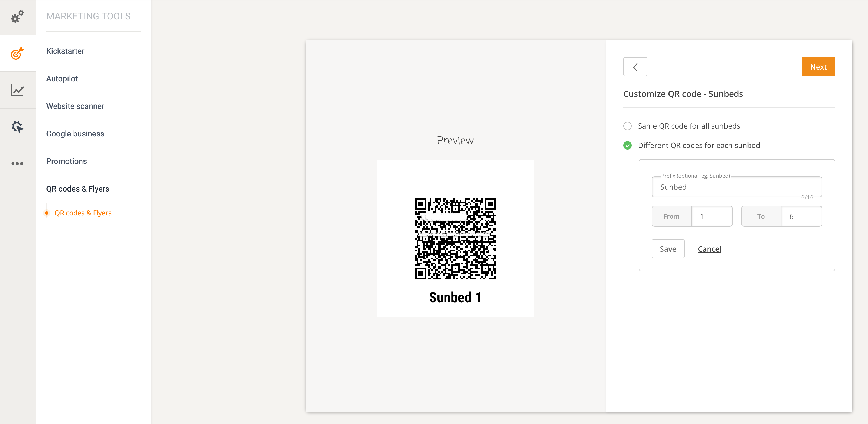Open the settings gears sidebar icon

17,17
